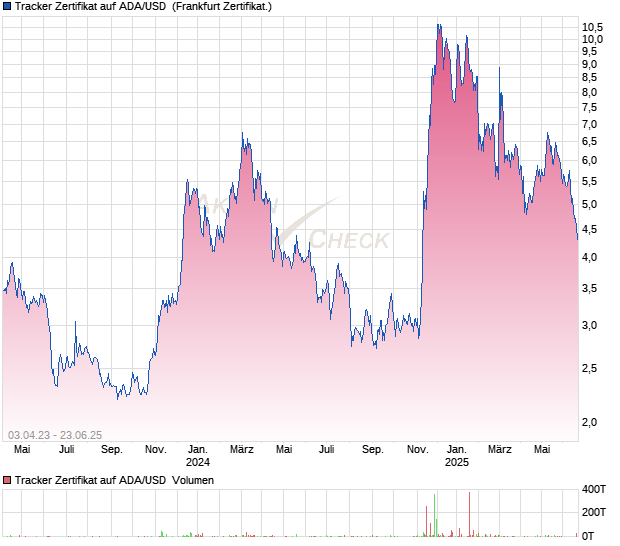
Task: Click the 8,0 price axis value
Action: coord(593,93)
